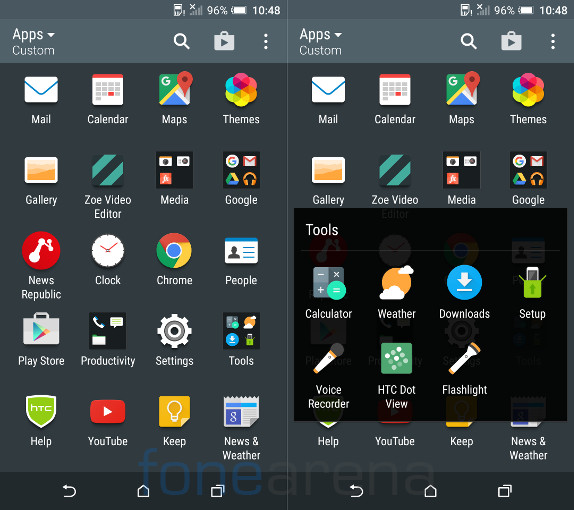Open Themes in right screen

point(528,90)
